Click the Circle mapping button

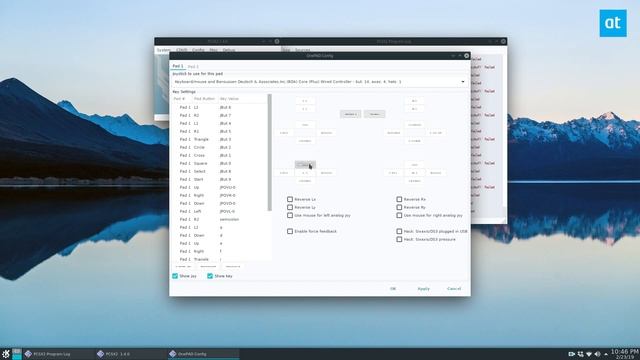tap(436, 133)
